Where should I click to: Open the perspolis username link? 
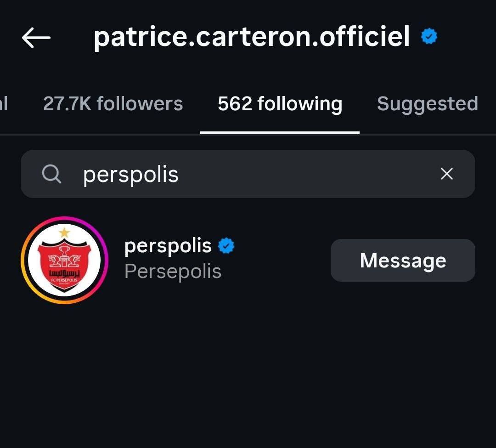pyautogui.click(x=168, y=246)
